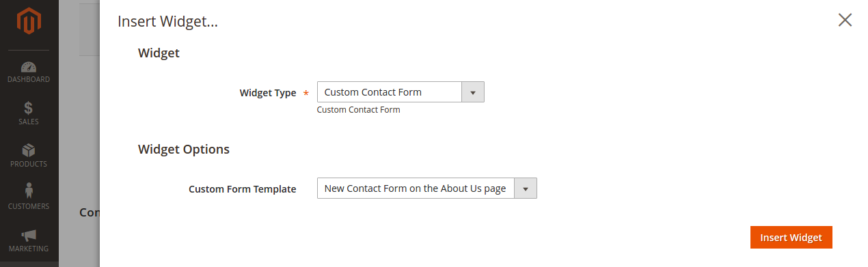Click the Widget Options section heading
868x267 pixels.
coord(184,149)
